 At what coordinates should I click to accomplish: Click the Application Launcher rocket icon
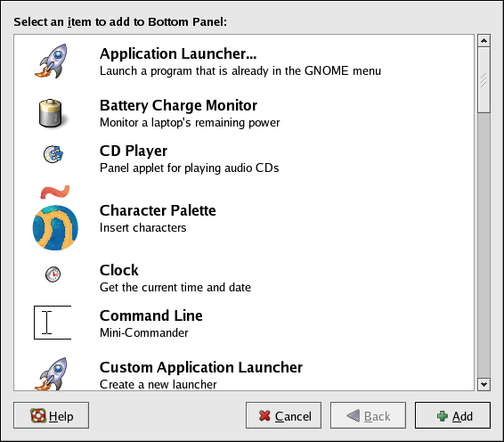(53, 61)
